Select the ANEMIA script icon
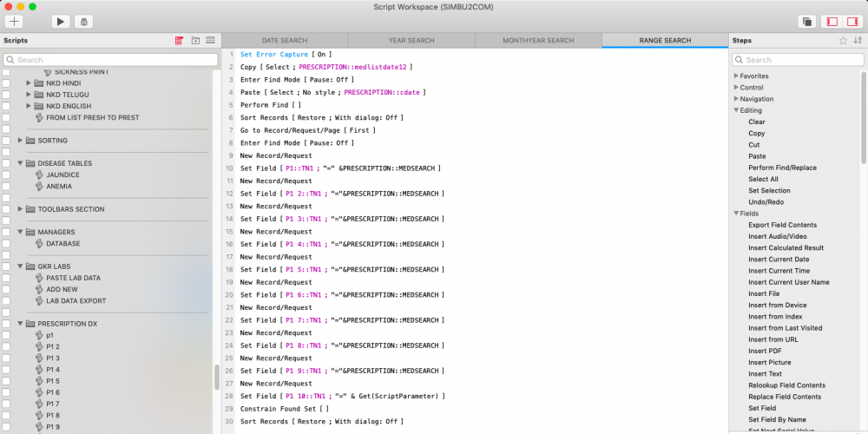This screenshot has height=434, width=868. click(x=39, y=187)
